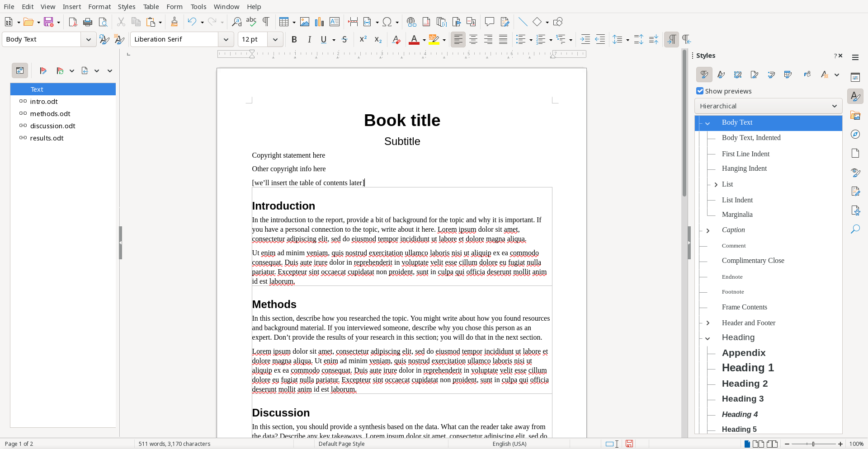
Task: Insert a text box icon
Action: coord(335,22)
